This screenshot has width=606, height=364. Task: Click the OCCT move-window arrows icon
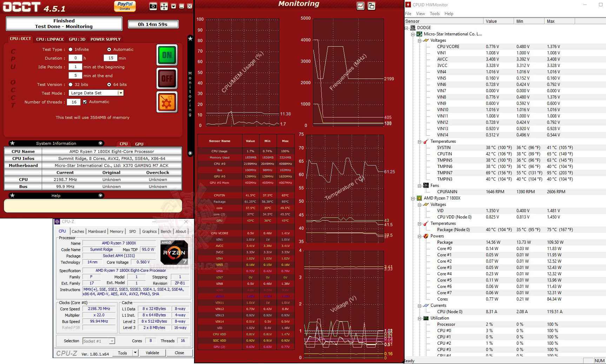164,6
